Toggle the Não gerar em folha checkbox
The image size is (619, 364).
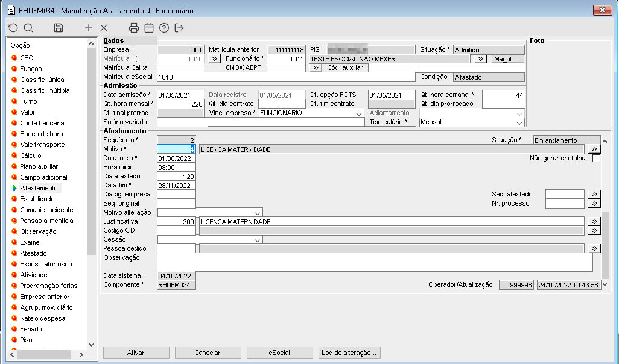tap(597, 158)
